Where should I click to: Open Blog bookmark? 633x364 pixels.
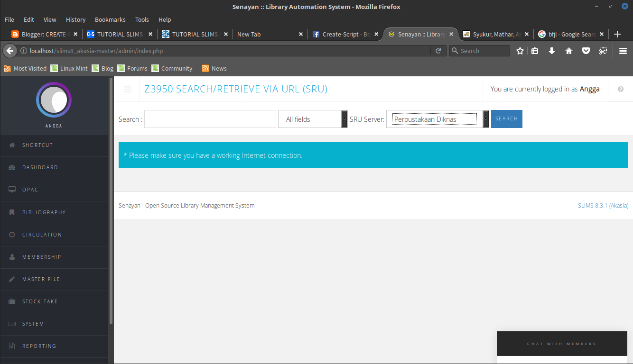(102, 68)
